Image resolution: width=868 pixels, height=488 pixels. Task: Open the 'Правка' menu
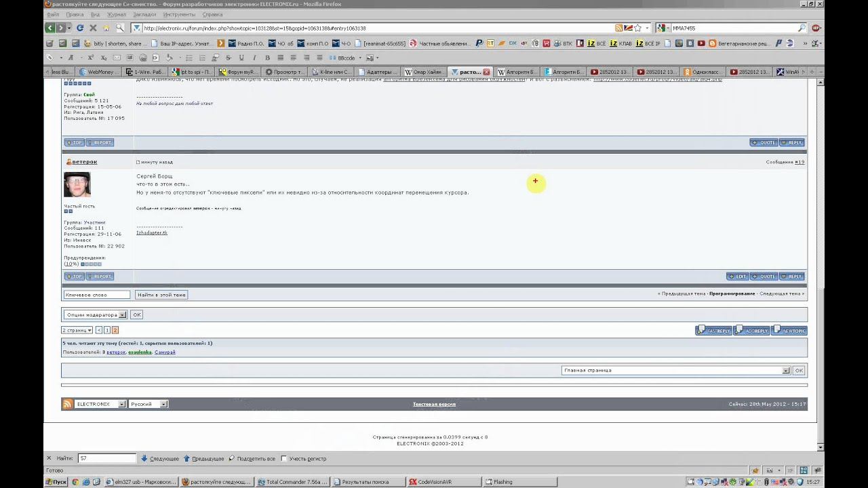tap(75, 14)
